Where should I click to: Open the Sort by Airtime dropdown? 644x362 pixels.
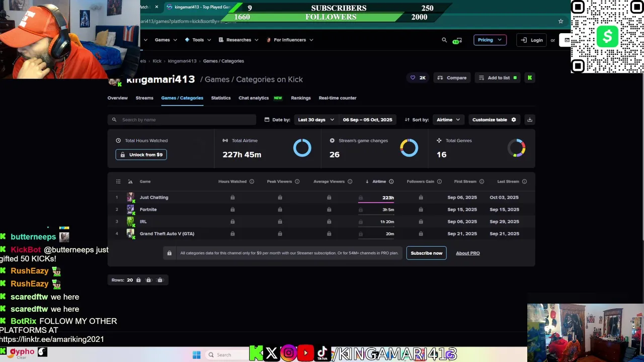pyautogui.click(x=448, y=120)
